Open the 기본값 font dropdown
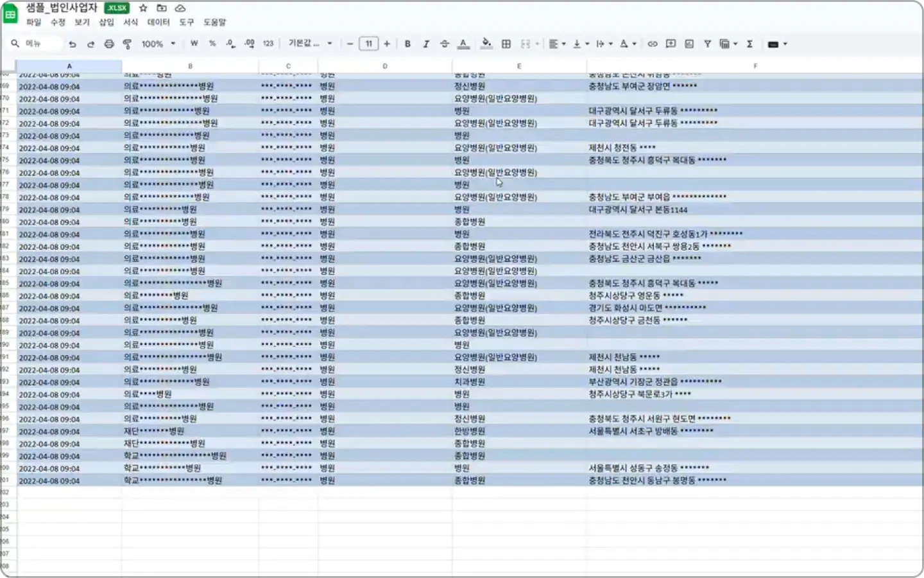 311,44
